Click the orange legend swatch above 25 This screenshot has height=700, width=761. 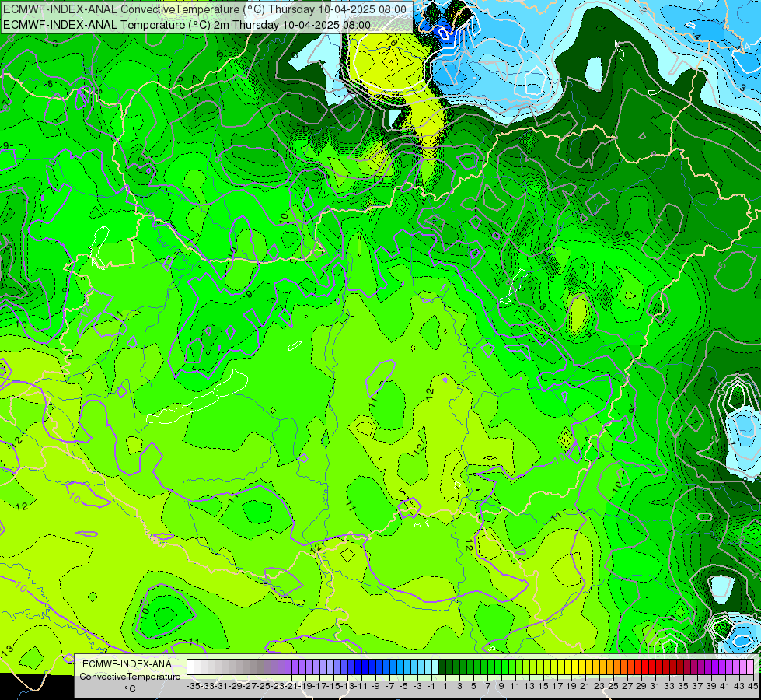coord(610,667)
